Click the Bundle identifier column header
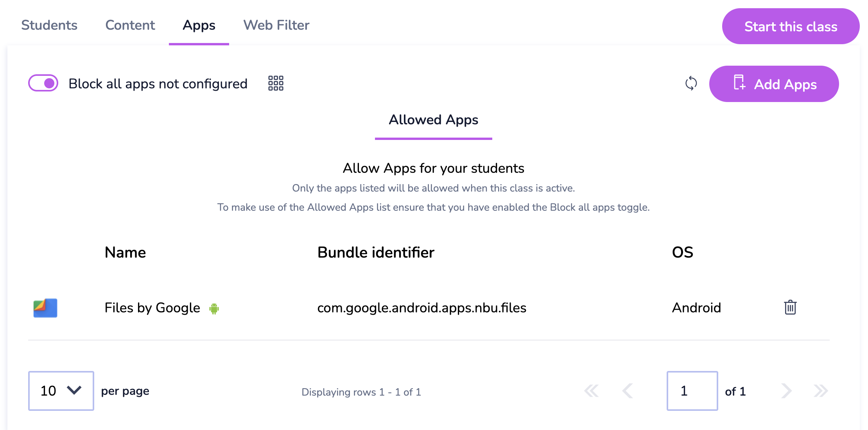This screenshot has height=430, width=868. [x=376, y=253]
